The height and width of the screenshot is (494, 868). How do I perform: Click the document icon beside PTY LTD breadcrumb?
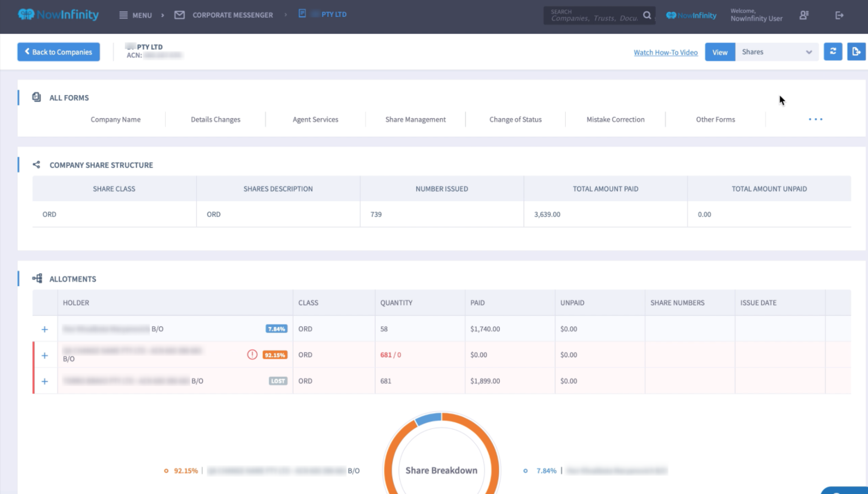pos(302,13)
